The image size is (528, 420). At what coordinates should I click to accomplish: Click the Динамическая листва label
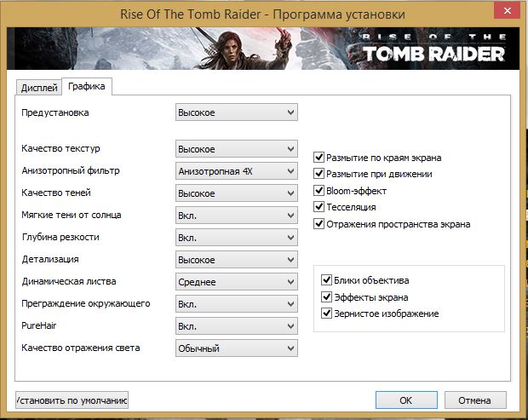69,282
